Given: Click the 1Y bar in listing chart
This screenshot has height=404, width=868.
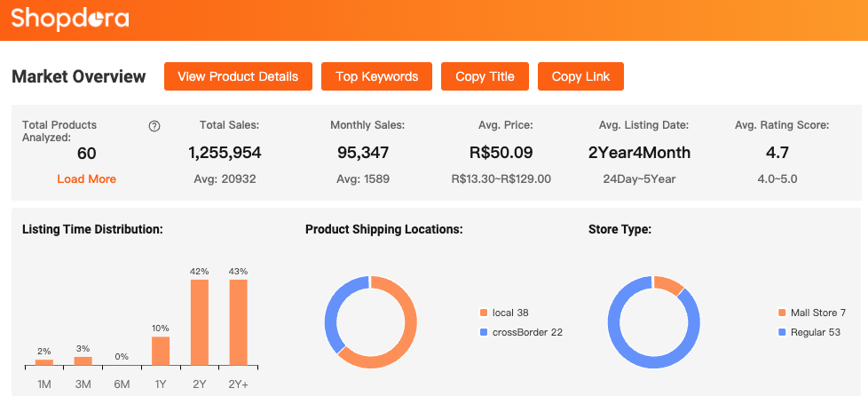Looking at the screenshot, I should click(161, 351).
